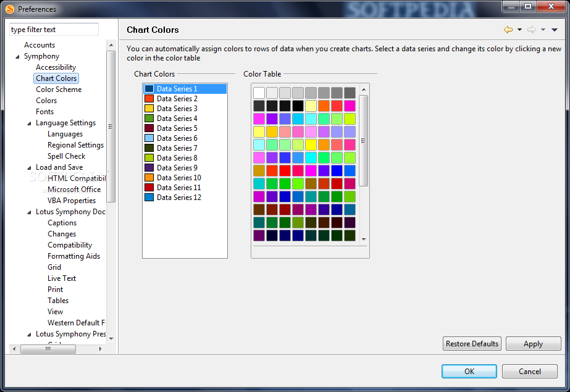The image size is (570, 392).
Task: Select Data Series 9 in list
Action: pos(185,168)
